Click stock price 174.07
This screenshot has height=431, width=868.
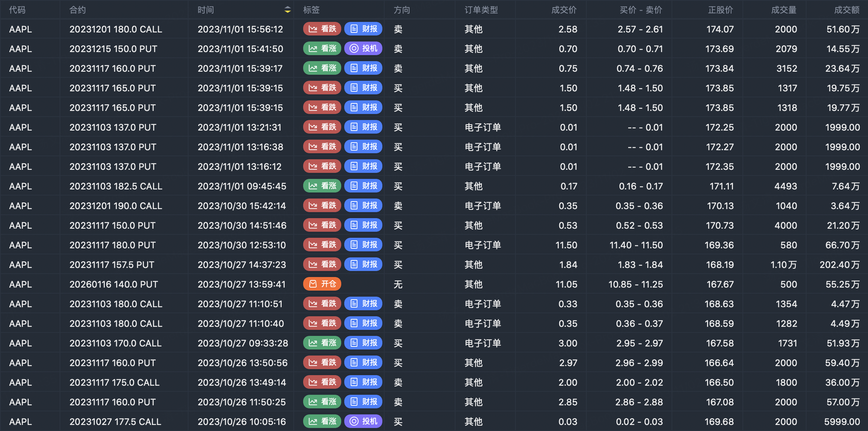(x=720, y=29)
